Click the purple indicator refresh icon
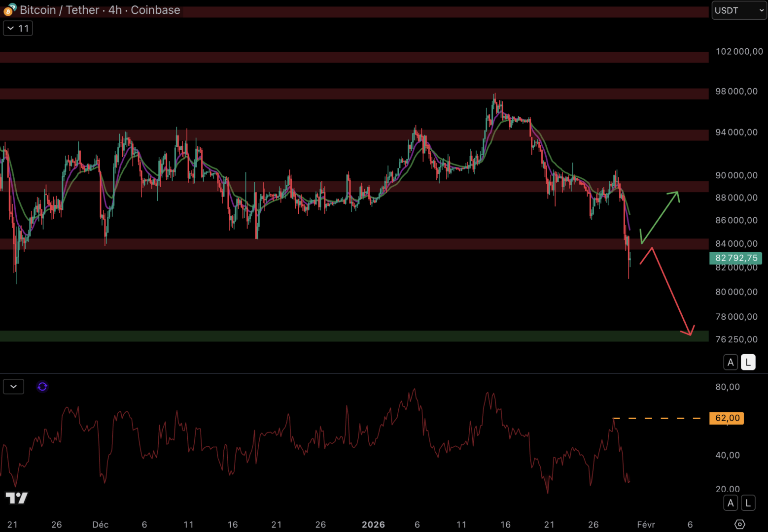768x532 pixels. tap(42, 387)
